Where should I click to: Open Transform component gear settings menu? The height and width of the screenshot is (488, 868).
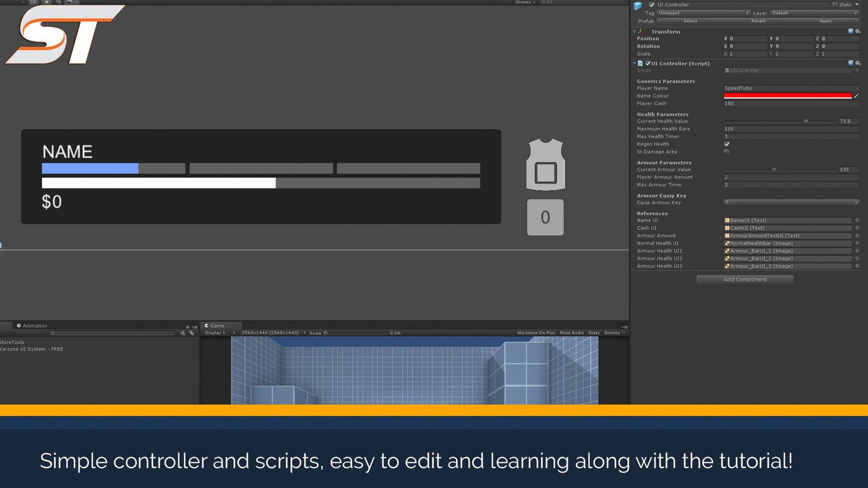tap(858, 31)
